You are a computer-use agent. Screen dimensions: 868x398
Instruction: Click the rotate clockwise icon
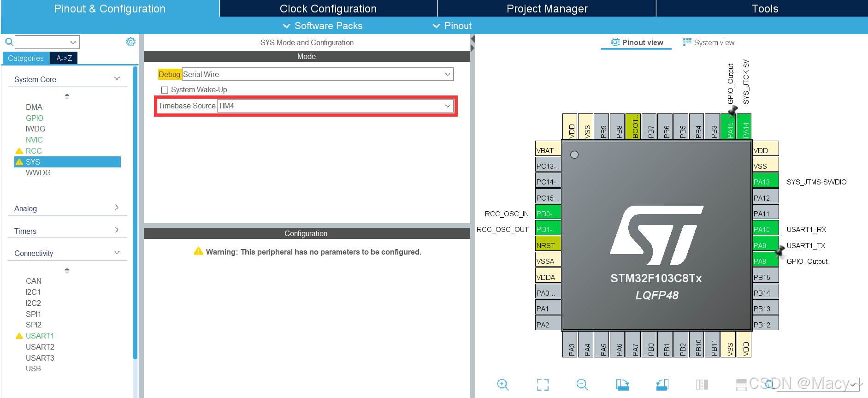[x=622, y=385]
